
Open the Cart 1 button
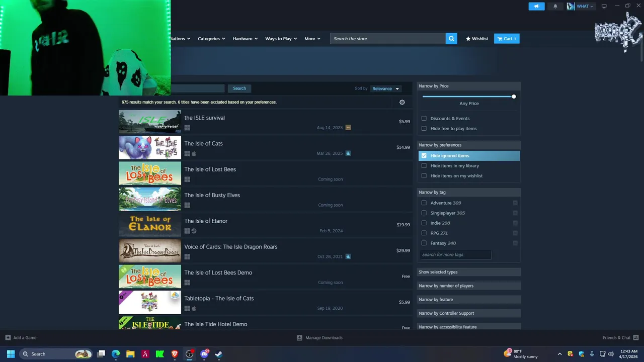[507, 39]
